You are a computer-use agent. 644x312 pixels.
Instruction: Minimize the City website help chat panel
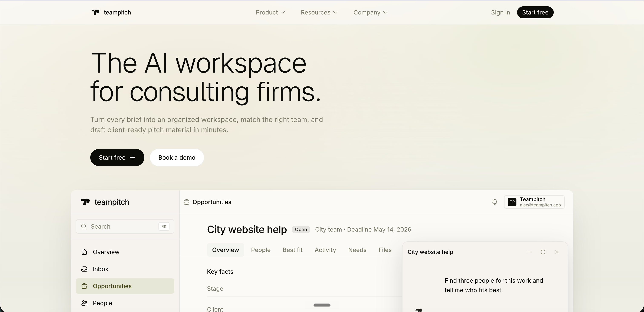pos(529,252)
